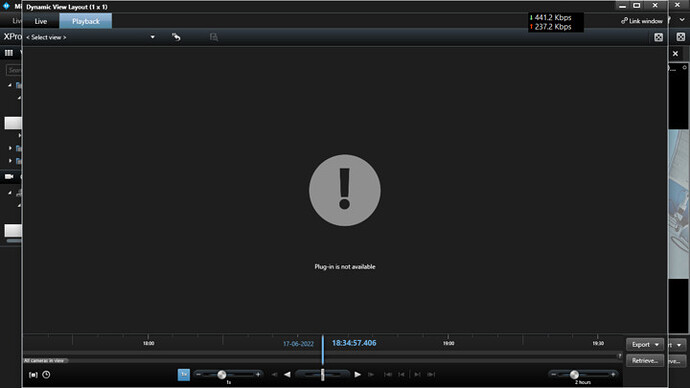This screenshot has width=690, height=388.
Task: Toggle the 1x playback speed button
Action: pyautogui.click(x=184, y=374)
